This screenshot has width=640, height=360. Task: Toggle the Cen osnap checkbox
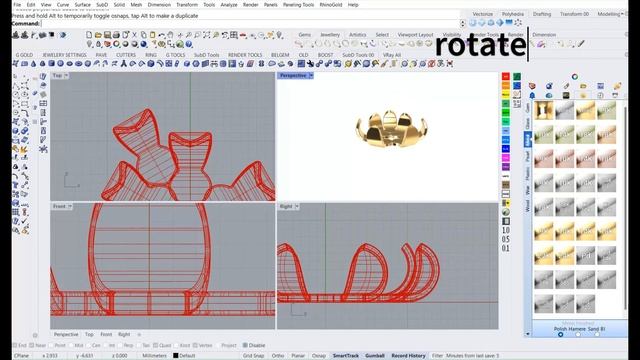(88, 345)
